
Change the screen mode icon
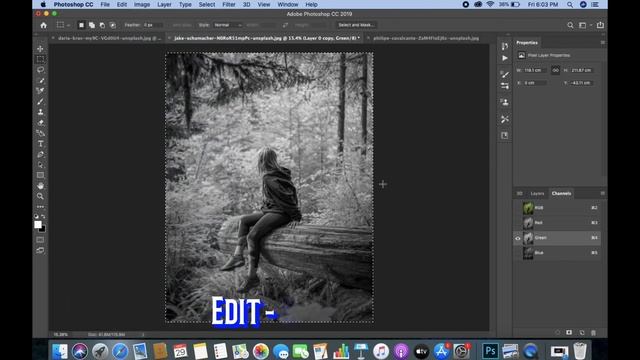tap(40, 250)
